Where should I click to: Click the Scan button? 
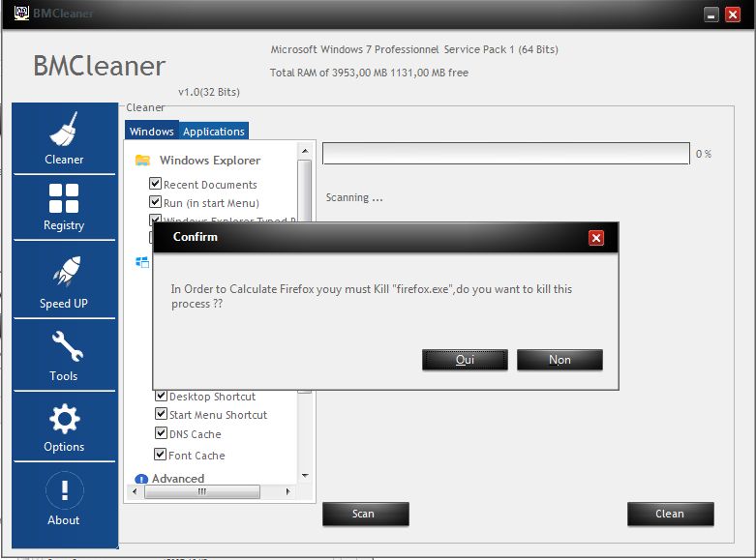point(366,514)
